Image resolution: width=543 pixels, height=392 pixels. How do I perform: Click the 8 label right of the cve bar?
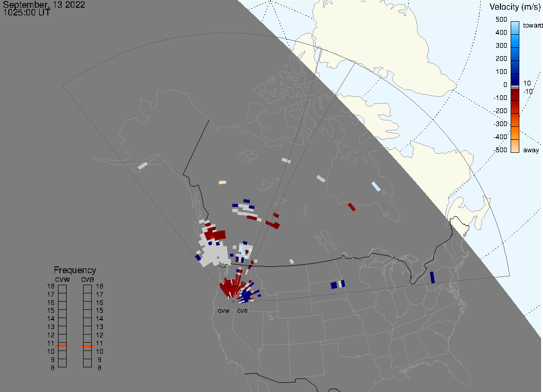click(100, 368)
